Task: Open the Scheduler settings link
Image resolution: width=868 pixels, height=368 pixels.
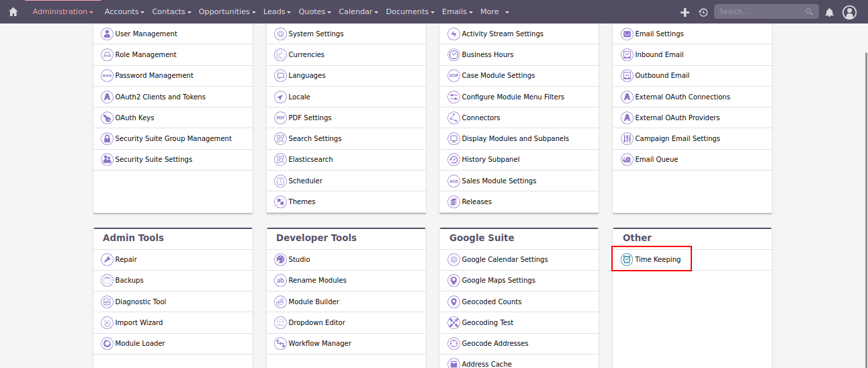Action: [305, 181]
